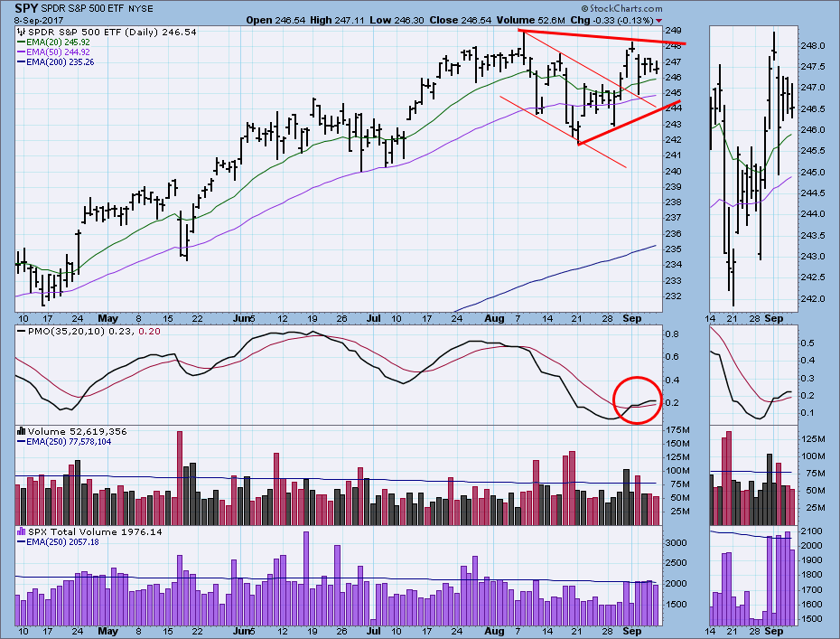Click the Volume 52.6M header value
This screenshot has width=840, height=639.
tap(531, 21)
